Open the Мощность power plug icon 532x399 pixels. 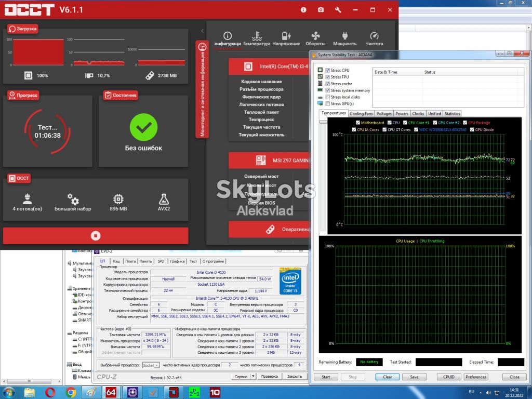(x=345, y=36)
